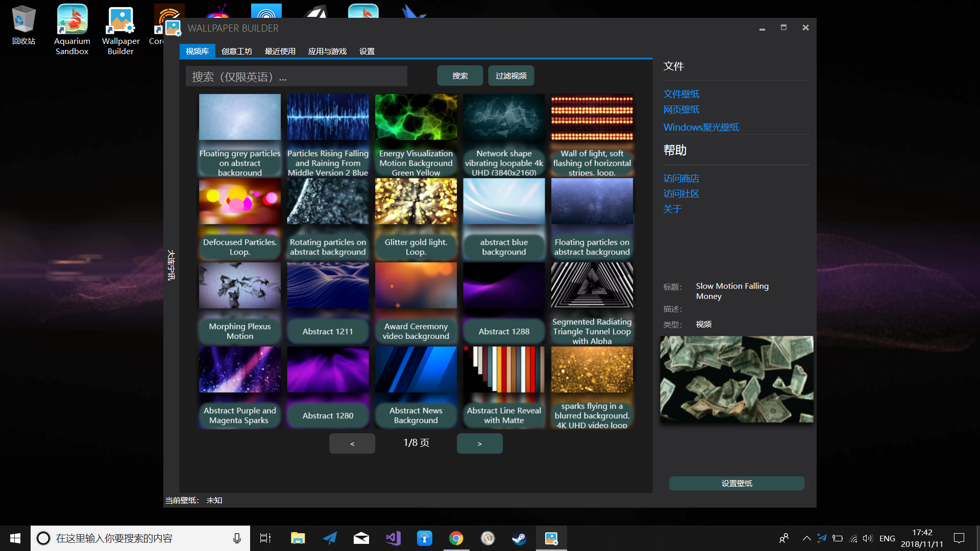This screenshot has width=980, height=551.
Task: Open the 访问商店 store link
Action: click(681, 179)
